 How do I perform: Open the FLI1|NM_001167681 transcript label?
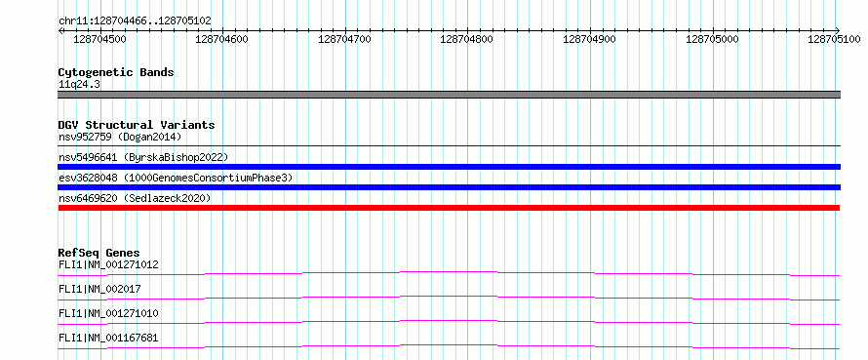(108, 338)
